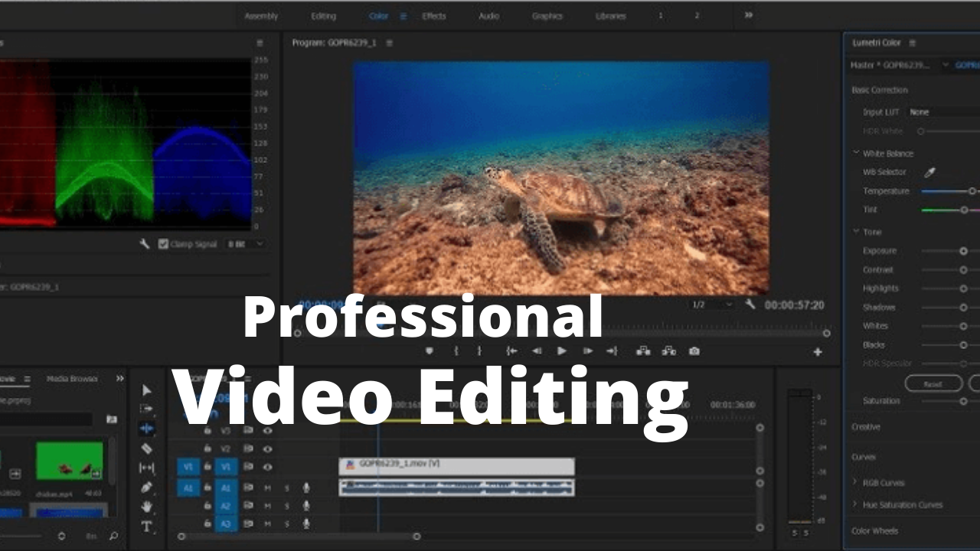Click the camera Export Frame icon
980x551 pixels.
pyautogui.click(x=694, y=350)
